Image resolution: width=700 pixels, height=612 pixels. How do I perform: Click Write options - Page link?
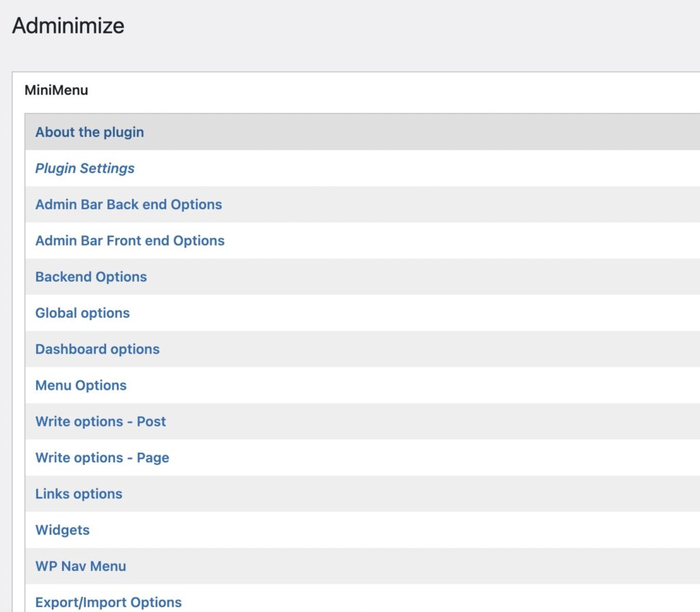(102, 458)
